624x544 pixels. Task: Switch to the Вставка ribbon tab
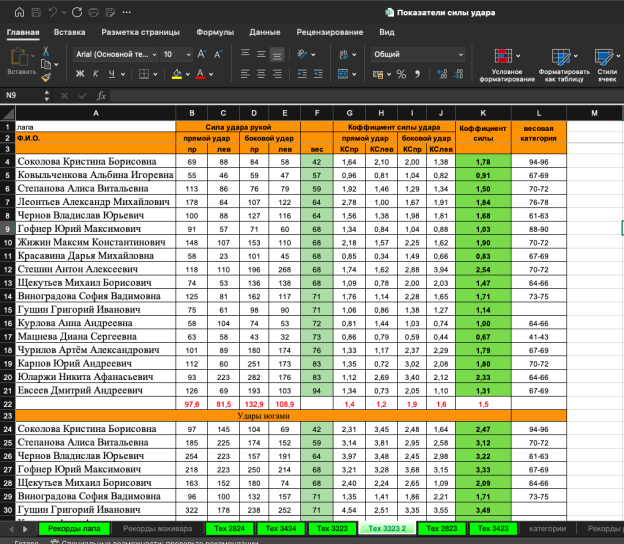(69, 32)
